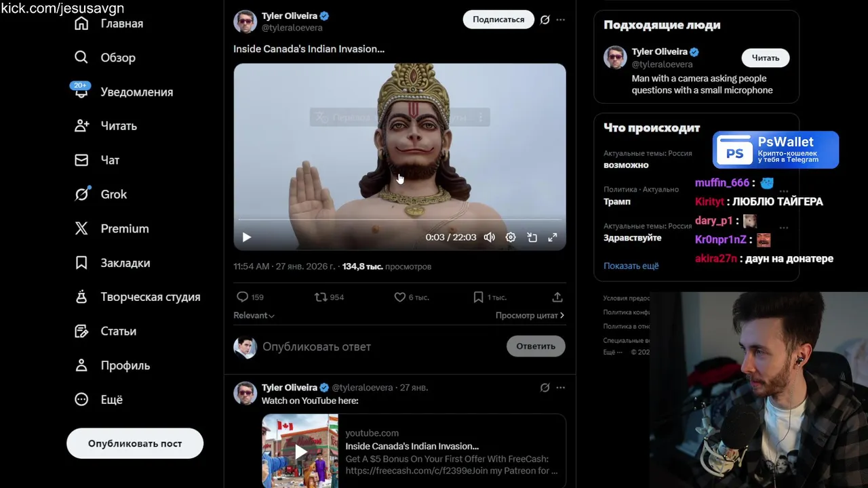The height and width of the screenshot is (488, 868).
Task: Click post date 27 янв. on reply
Action: point(414,388)
